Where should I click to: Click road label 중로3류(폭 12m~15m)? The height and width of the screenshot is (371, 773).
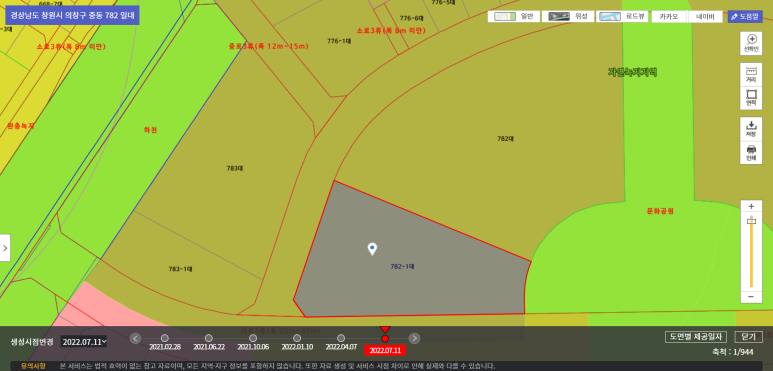pyautogui.click(x=268, y=46)
